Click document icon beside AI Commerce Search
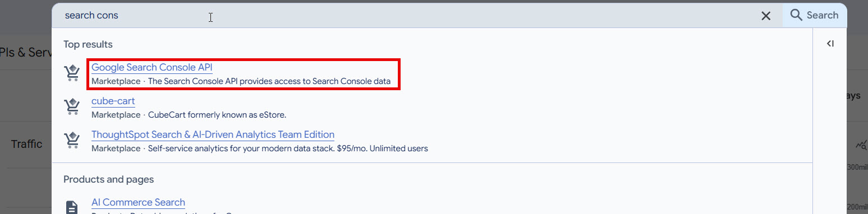This screenshot has width=868, height=214. (x=72, y=207)
